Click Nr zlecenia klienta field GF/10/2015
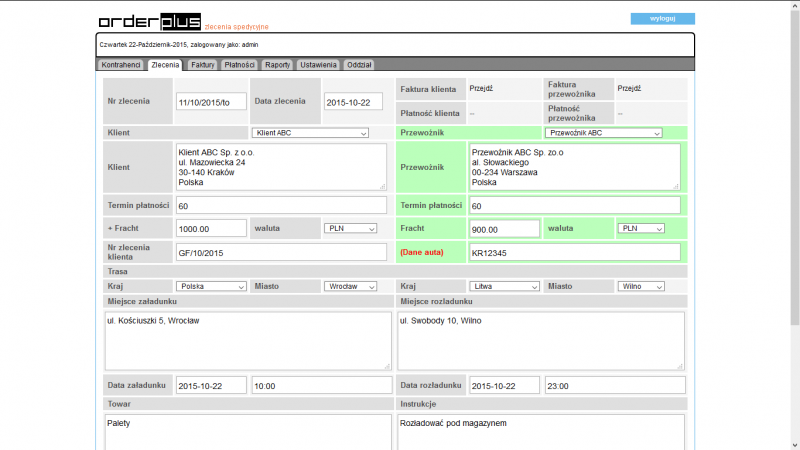 [281, 253]
